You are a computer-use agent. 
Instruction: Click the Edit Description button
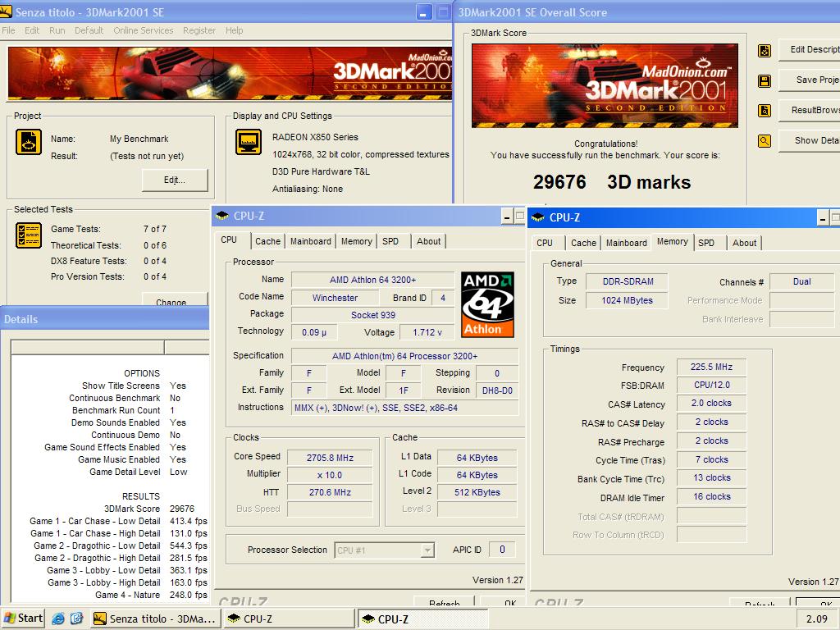[809, 49]
